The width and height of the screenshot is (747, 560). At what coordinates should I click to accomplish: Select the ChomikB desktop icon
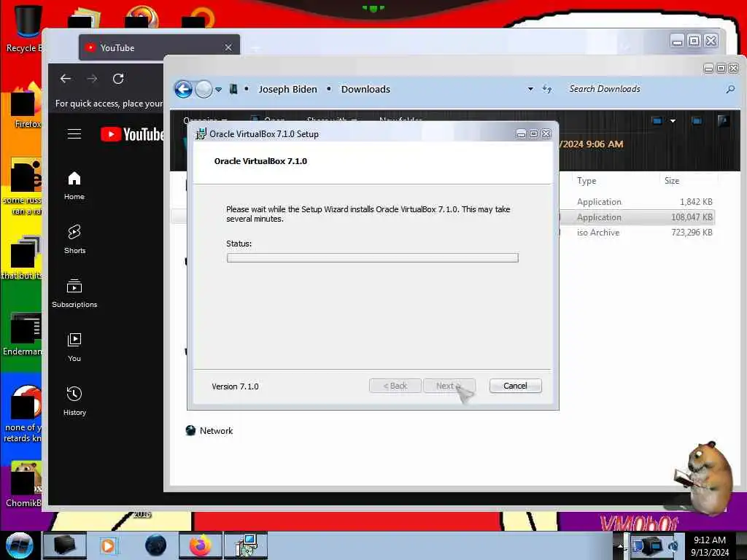point(23,484)
